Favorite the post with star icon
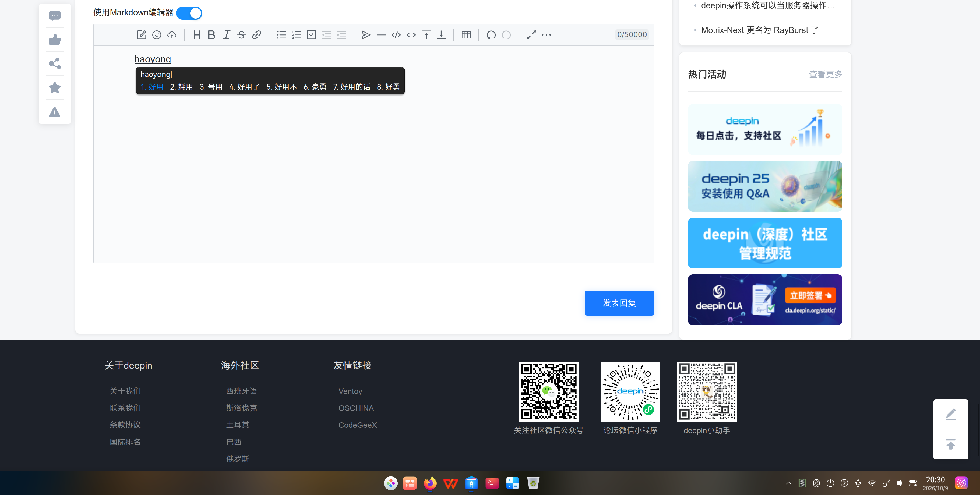The image size is (980, 495). click(x=55, y=87)
